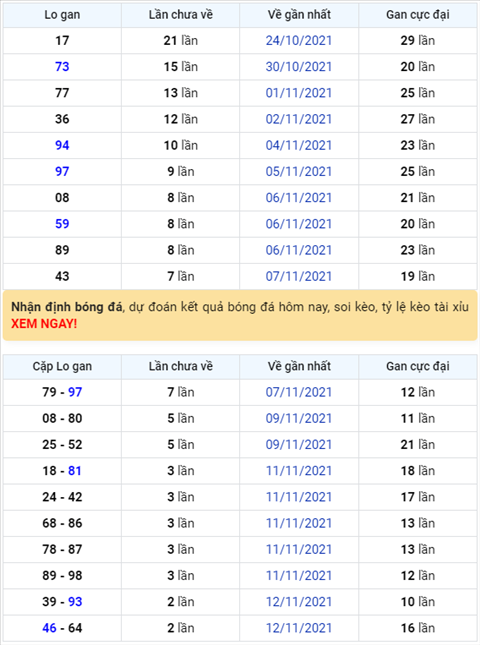This screenshot has width=480, height=645.
Task: Click the '18 lần' cell
Action: coord(418,471)
